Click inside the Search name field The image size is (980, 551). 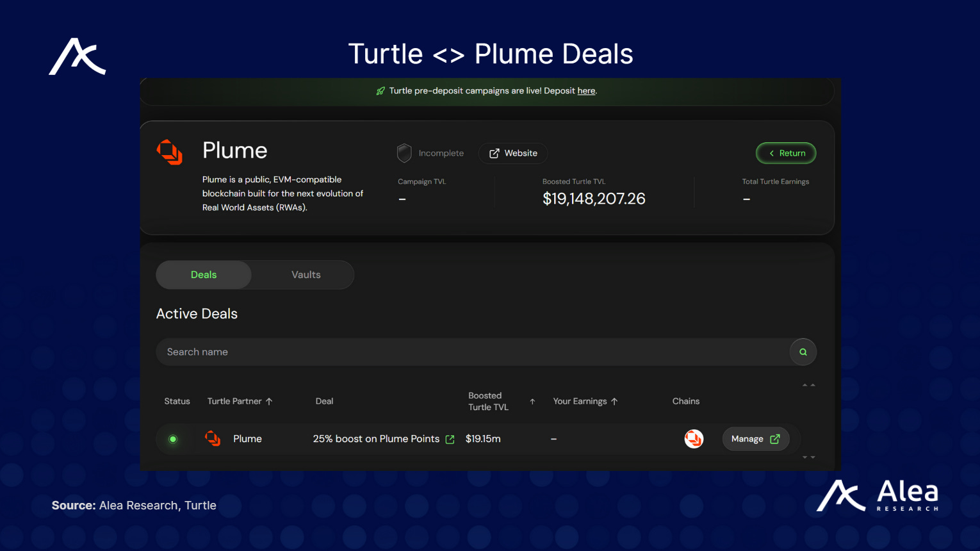click(x=384, y=352)
